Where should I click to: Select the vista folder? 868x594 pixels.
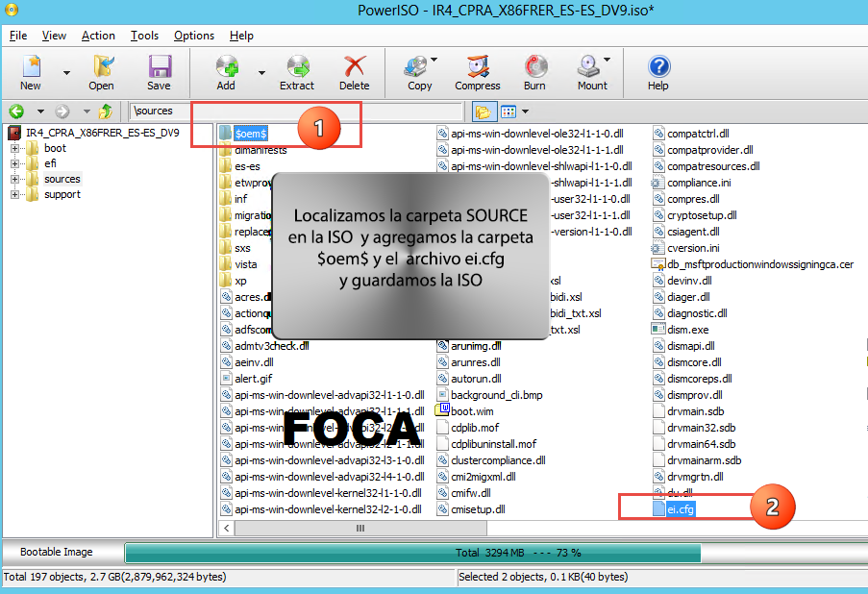coord(245,264)
